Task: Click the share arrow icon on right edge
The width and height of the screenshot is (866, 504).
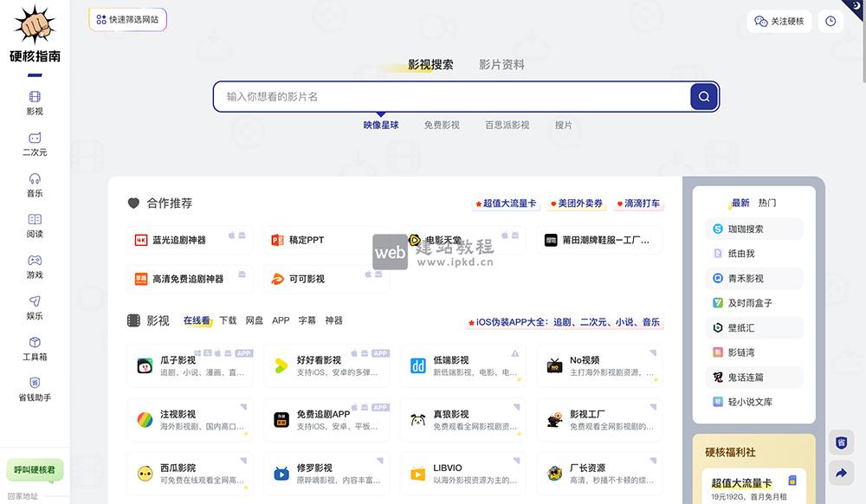Action: click(x=841, y=472)
